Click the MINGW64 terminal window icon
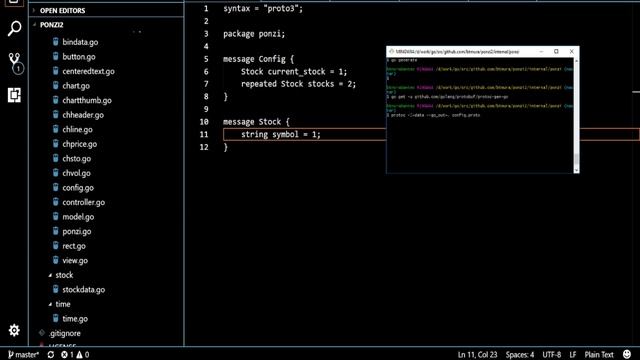This screenshot has width=640, height=360. point(391,51)
